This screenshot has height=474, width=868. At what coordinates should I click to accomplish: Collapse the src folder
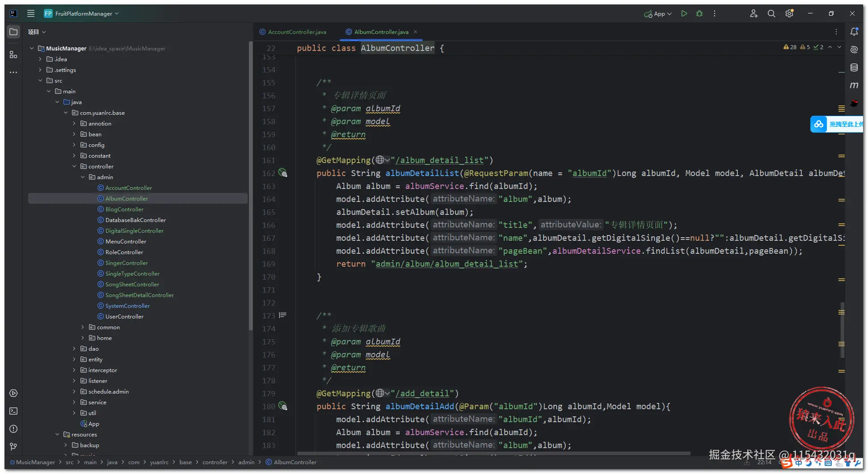(40, 80)
